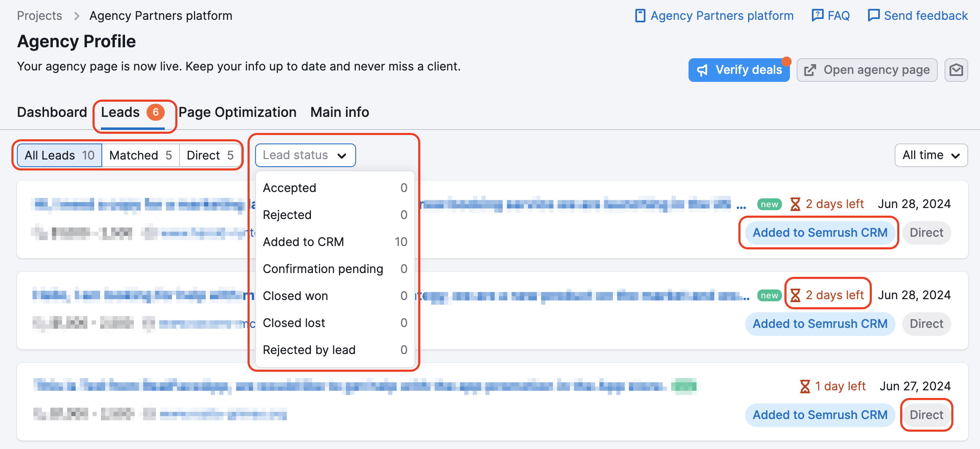
Task: Open the third lead's blurred title link
Action: pyautogui.click(x=351, y=386)
